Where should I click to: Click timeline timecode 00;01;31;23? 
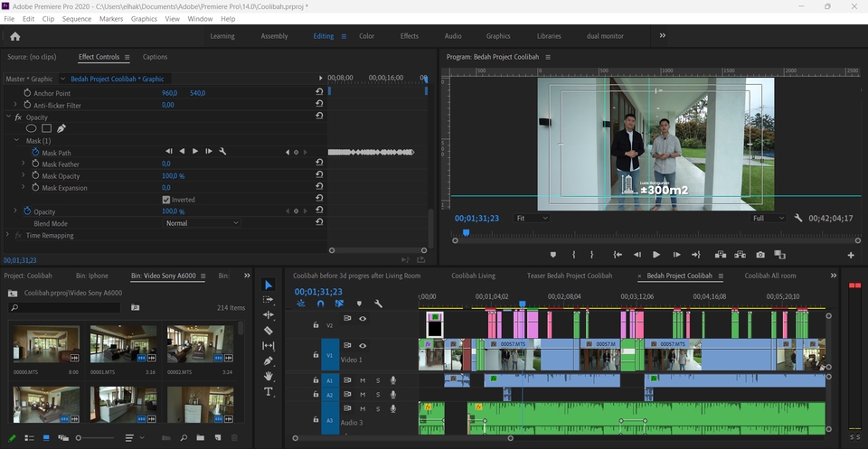318,292
